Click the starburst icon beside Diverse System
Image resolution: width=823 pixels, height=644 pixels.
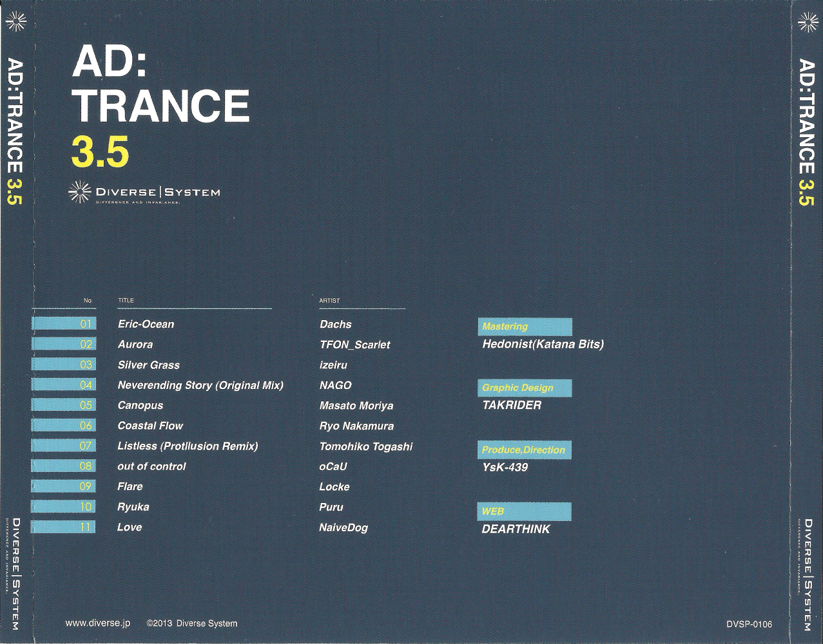[x=79, y=192]
